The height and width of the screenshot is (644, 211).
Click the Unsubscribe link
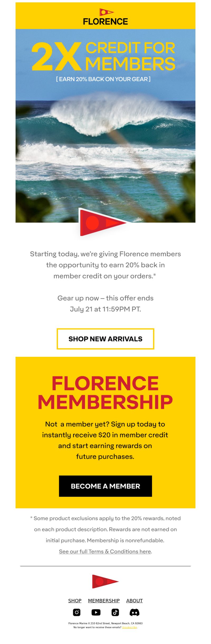coord(129,627)
